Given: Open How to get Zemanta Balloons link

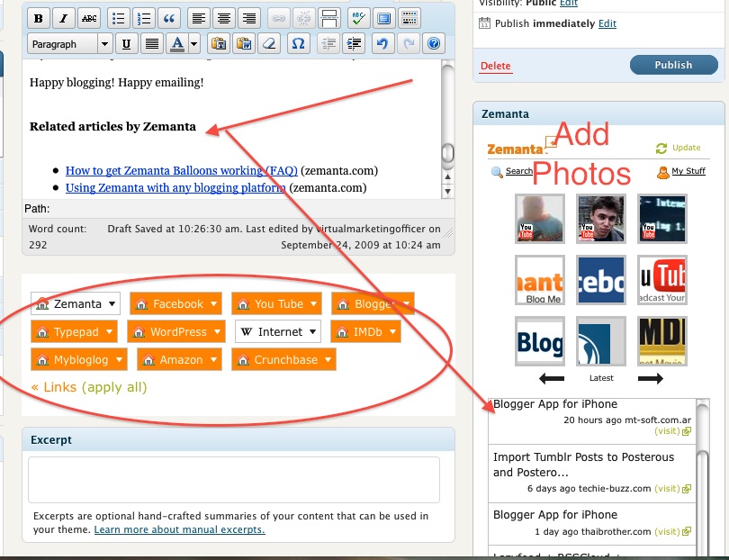Looking at the screenshot, I should [x=181, y=171].
